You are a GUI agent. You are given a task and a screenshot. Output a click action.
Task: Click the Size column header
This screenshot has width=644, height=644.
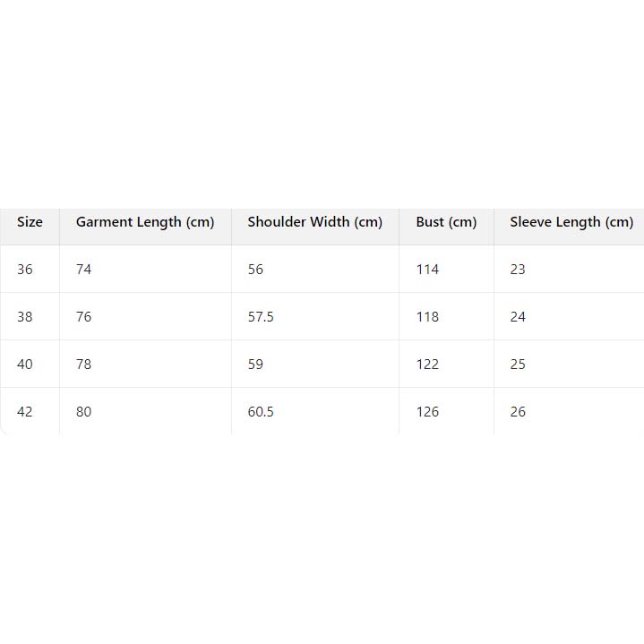tap(30, 222)
